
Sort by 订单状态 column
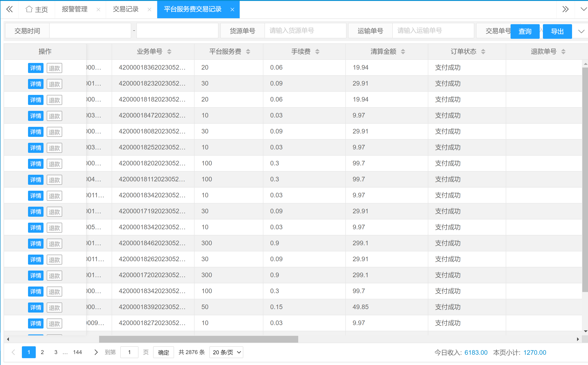point(483,51)
